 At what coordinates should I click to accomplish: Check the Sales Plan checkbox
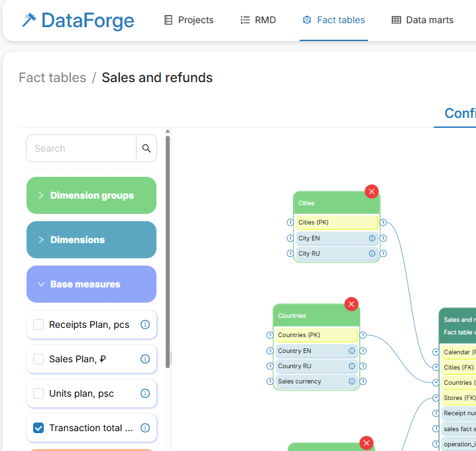click(x=38, y=359)
